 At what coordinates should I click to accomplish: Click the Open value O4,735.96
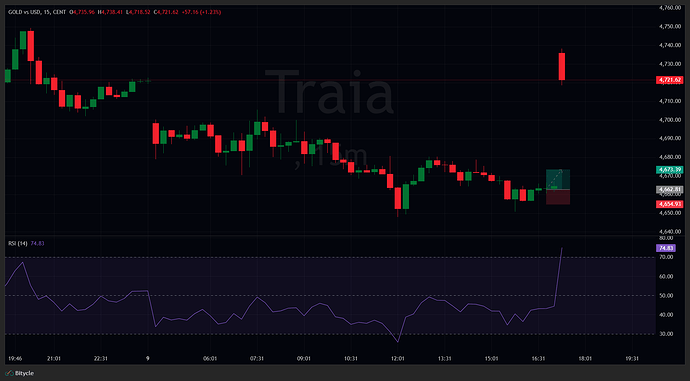coord(82,12)
